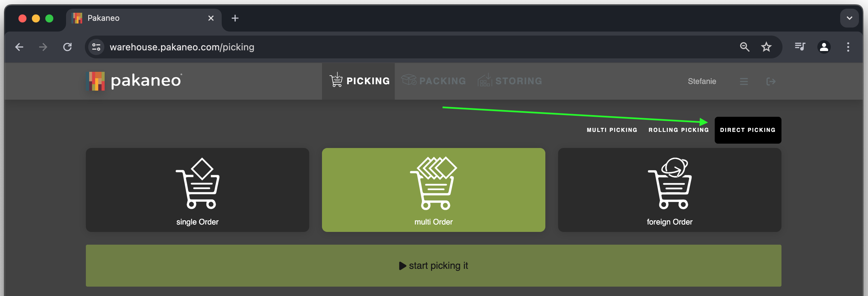Open the browser zoom magnifier icon

pyautogui.click(x=744, y=47)
